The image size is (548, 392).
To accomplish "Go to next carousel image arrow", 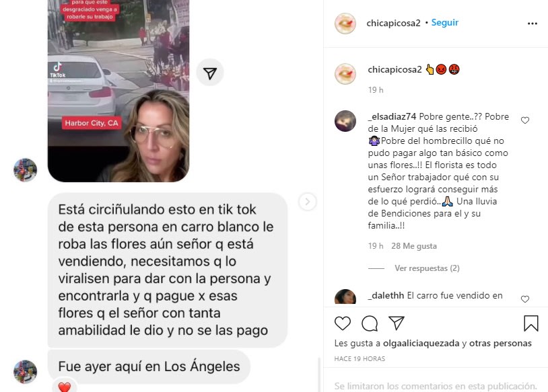I will [308, 202].
